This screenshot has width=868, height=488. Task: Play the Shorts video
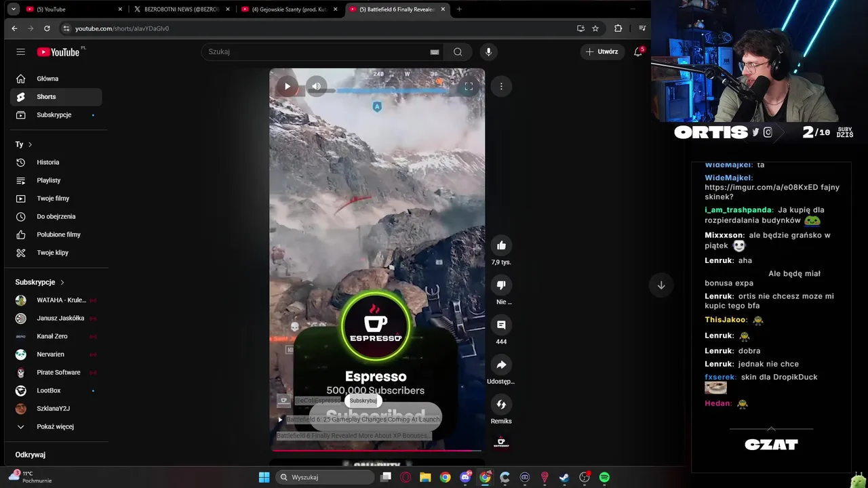[x=288, y=86]
